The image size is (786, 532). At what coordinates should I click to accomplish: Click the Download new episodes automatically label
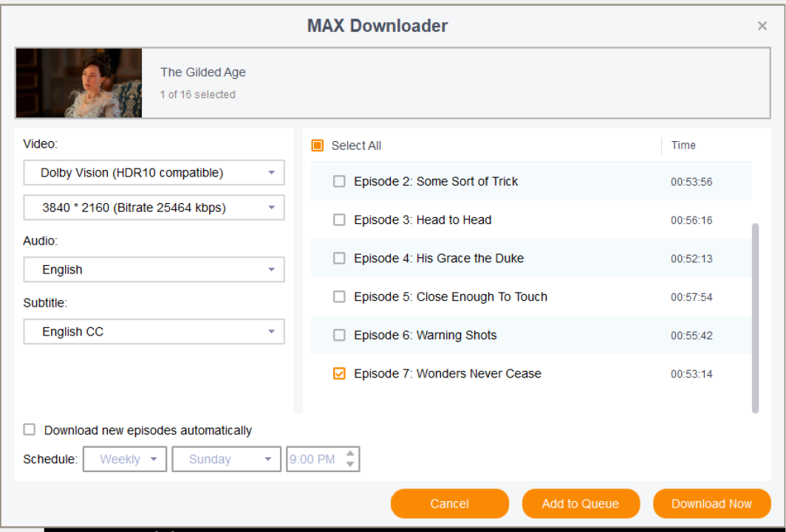coord(148,430)
